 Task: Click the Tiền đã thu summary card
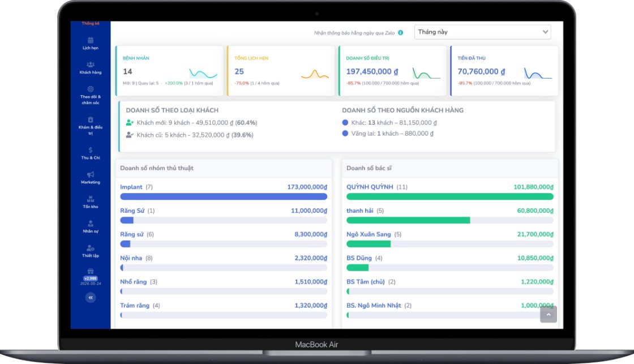504,71
